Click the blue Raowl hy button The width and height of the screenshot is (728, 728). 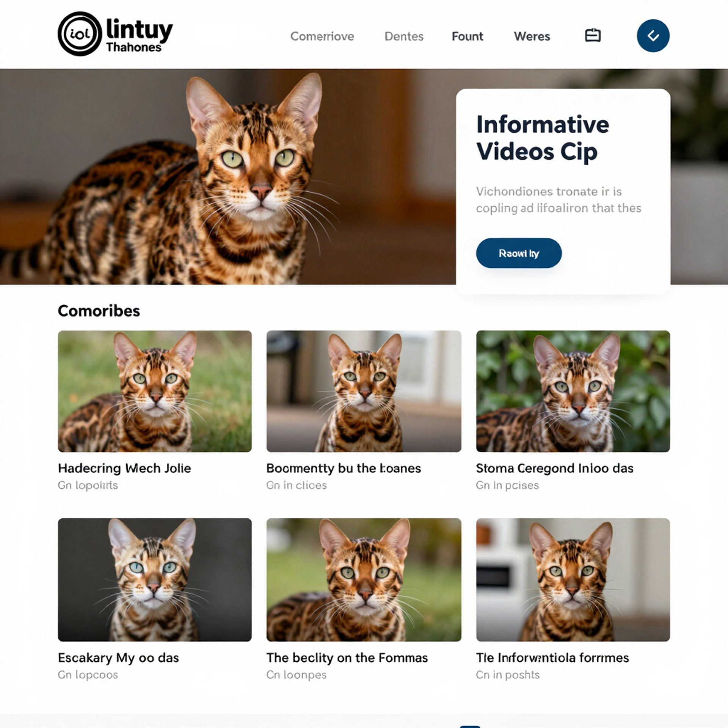[519, 253]
